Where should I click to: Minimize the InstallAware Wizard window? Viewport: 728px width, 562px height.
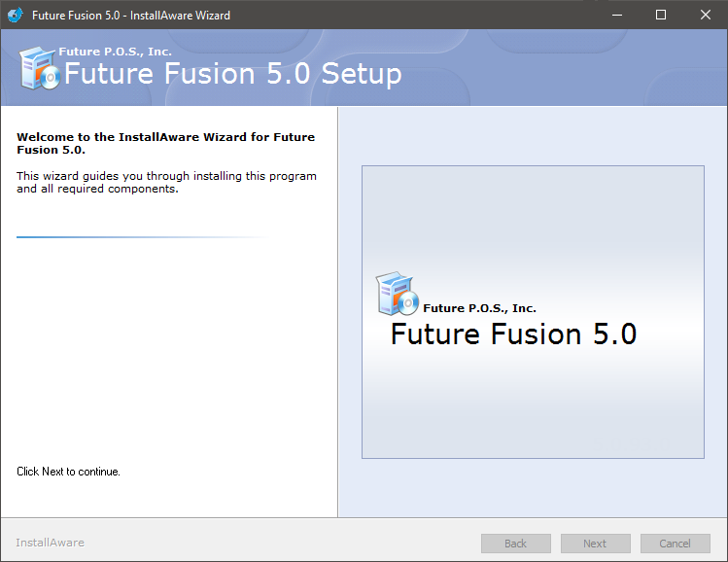click(617, 15)
